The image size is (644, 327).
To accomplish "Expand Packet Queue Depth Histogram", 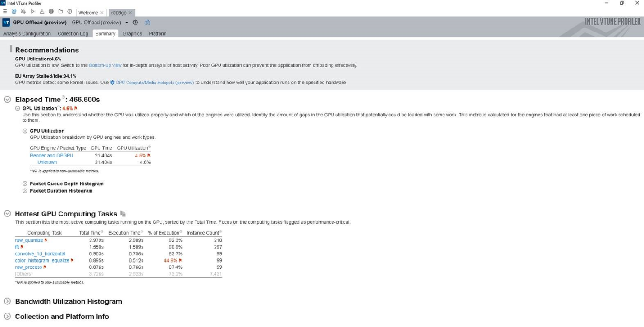I will (25, 184).
